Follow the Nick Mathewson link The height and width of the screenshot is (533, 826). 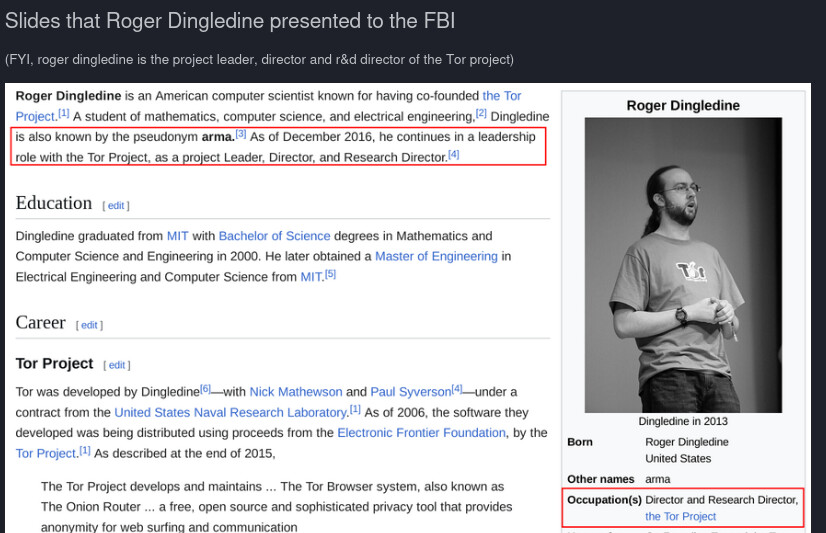click(295, 392)
